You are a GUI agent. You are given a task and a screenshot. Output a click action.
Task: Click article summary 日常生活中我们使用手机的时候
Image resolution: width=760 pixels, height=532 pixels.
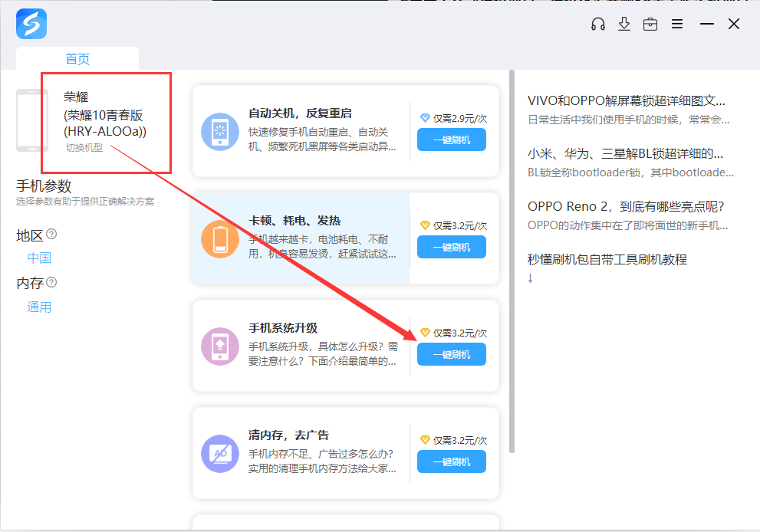pyautogui.click(x=629, y=120)
